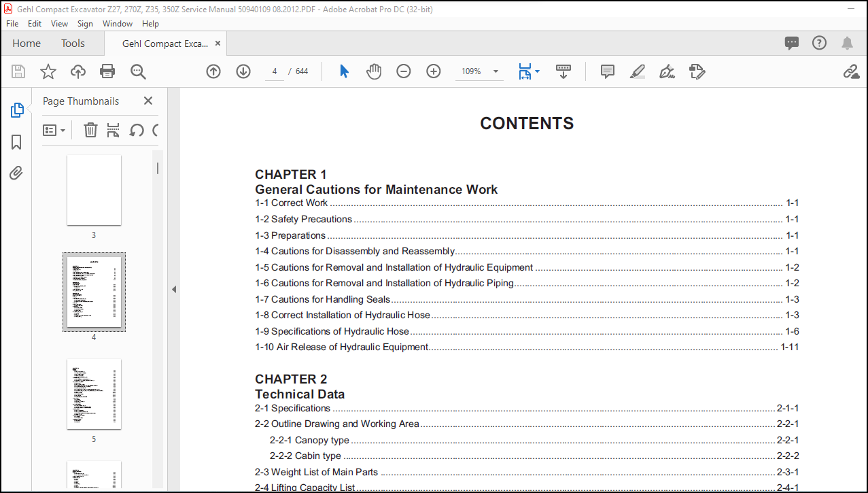Open the Attachments paperclip panel
The image size is (868, 493).
[17, 173]
